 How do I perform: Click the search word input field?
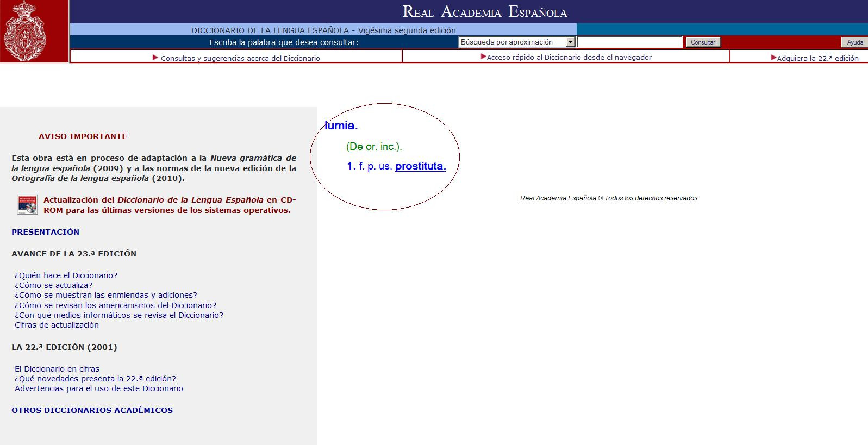point(629,42)
